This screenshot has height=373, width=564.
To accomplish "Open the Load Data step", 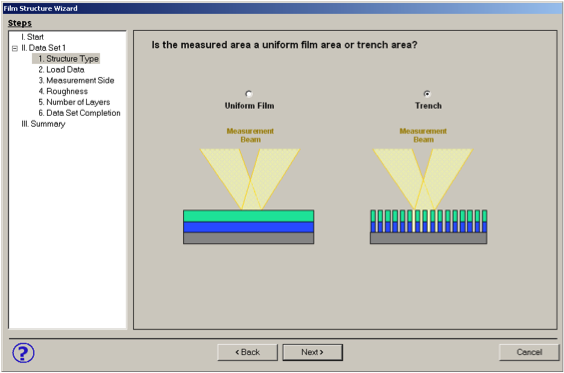I will [x=62, y=69].
